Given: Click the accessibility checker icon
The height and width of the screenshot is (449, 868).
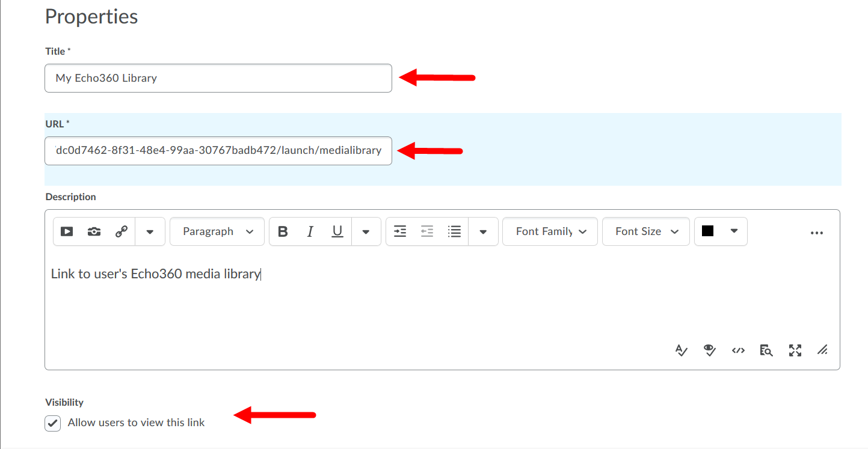Looking at the screenshot, I should coord(710,350).
